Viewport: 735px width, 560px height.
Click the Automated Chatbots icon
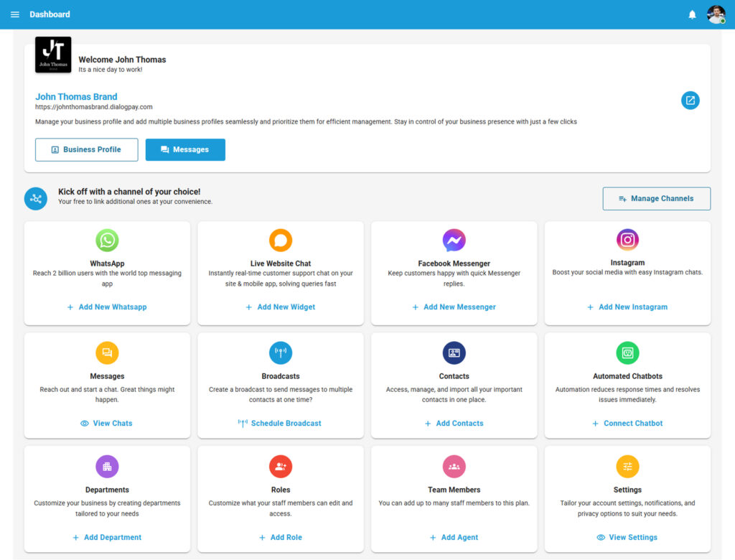pos(627,353)
